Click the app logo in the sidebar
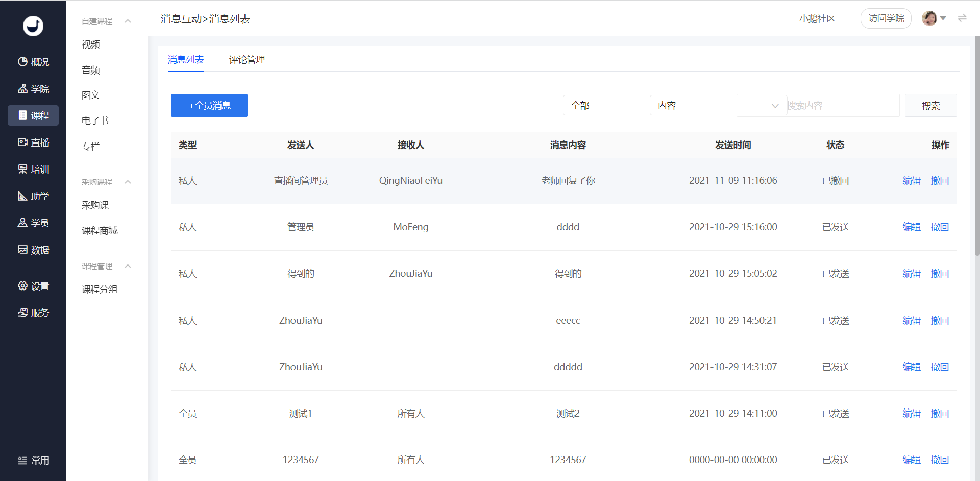The image size is (980, 481). 33,26
